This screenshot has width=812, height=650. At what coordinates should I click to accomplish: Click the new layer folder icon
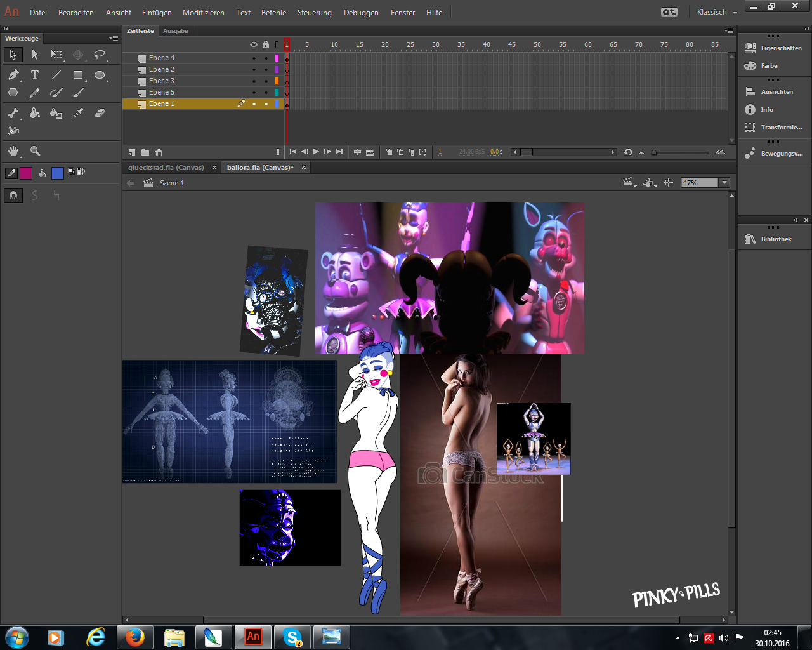tap(145, 152)
